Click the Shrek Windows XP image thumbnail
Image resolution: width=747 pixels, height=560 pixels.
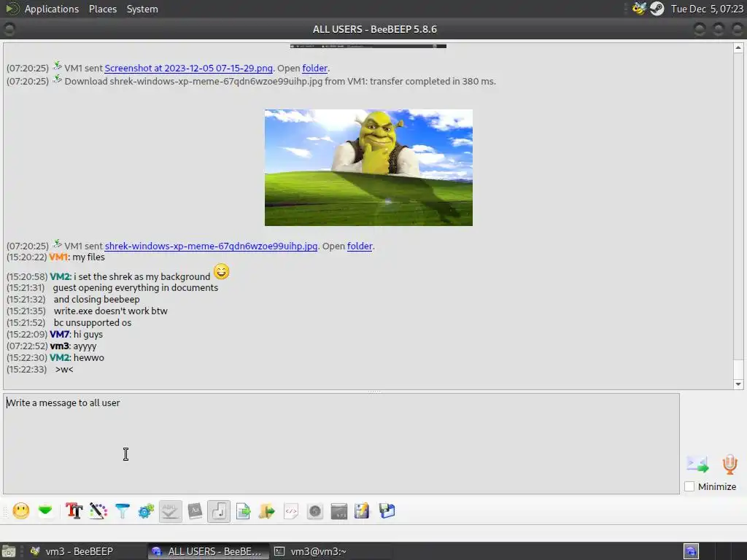pyautogui.click(x=368, y=168)
